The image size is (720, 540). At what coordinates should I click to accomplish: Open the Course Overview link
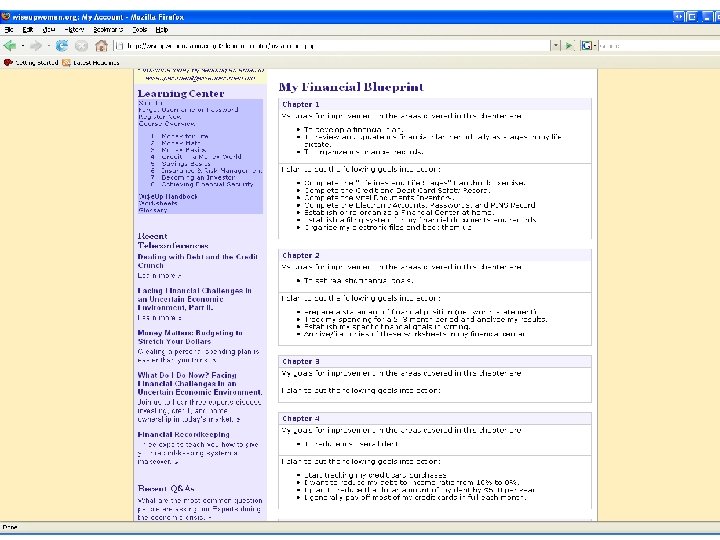coord(167,124)
